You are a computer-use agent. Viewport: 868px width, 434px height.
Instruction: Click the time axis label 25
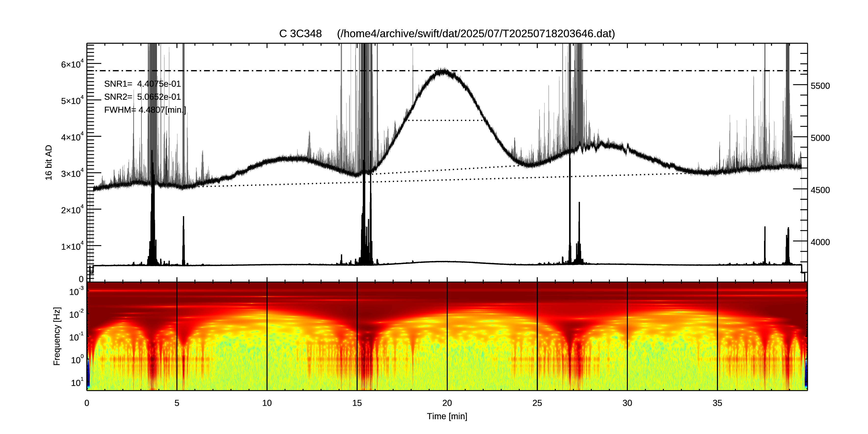(x=537, y=403)
